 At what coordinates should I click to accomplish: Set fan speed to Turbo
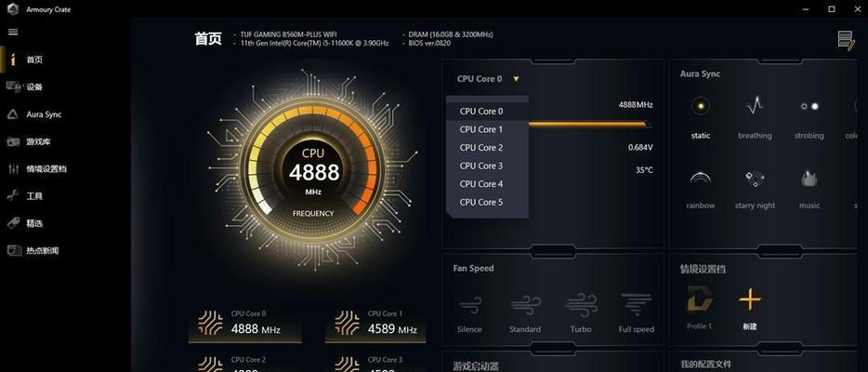(x=581, y=313)
